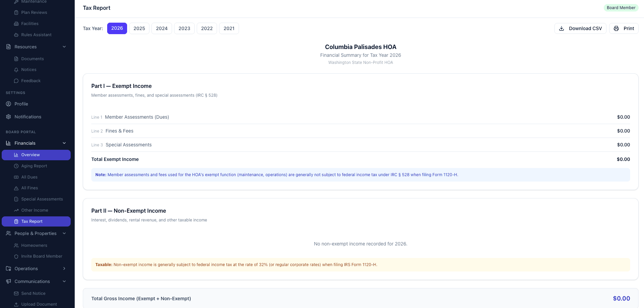This screenshot has height=308, width=644.
Task: Open Other Income in the sidebar
Action: pyautogui.click(x=34, y=210)
